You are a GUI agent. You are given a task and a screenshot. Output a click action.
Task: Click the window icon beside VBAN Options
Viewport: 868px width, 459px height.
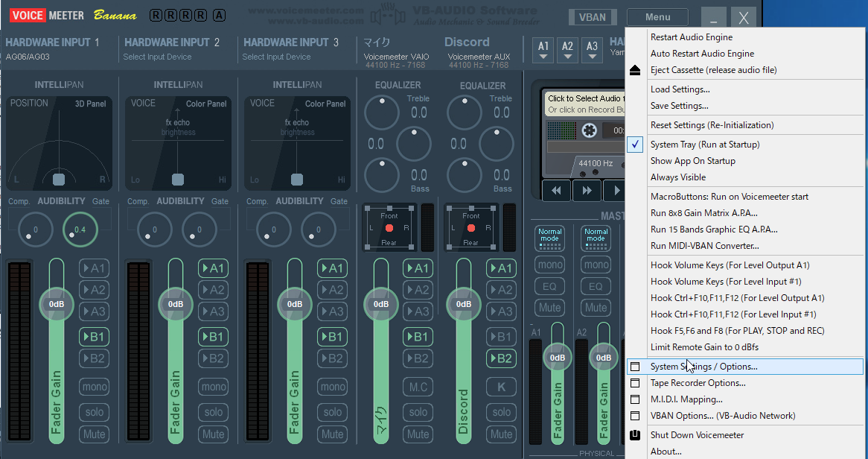(635, 416)
